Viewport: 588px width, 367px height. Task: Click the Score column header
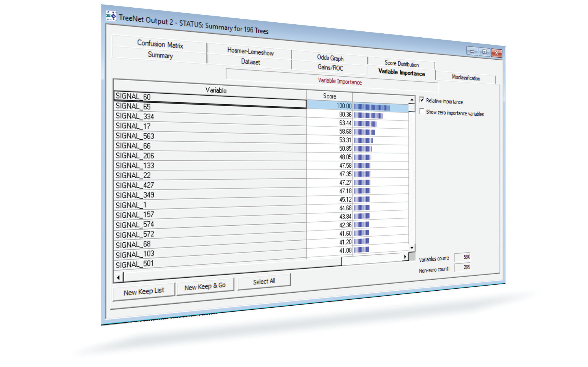click(x=329, y=96)
